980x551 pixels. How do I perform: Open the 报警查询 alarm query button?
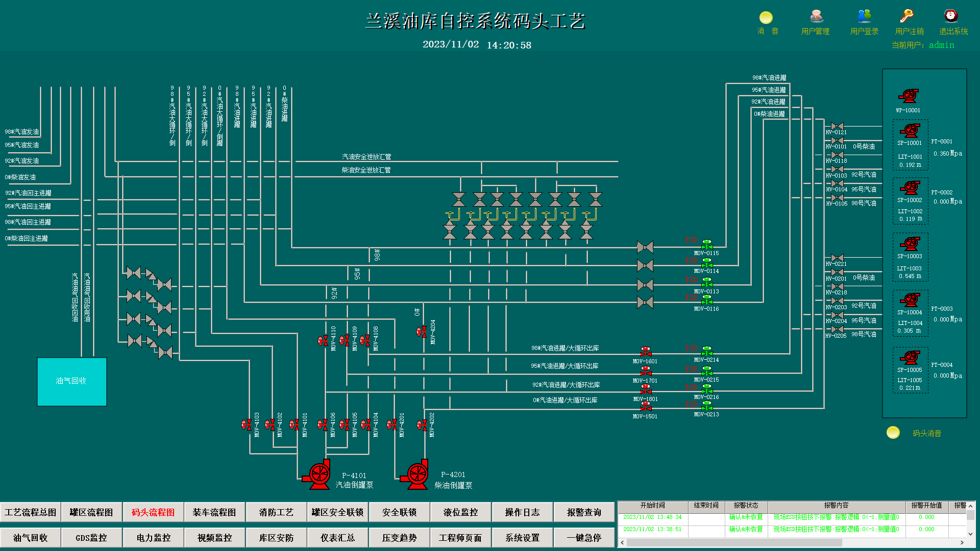point(584,512)
